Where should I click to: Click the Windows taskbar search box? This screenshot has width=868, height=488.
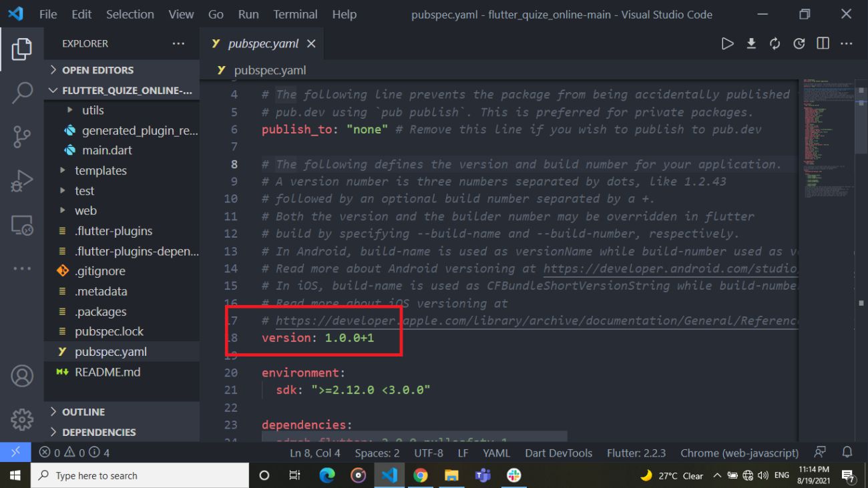(x=140, y=475)
